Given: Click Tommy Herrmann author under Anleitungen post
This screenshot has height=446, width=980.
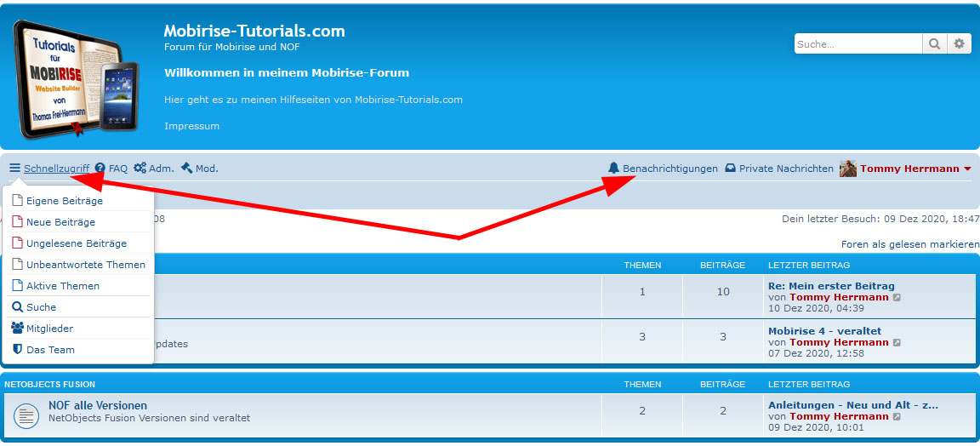Looking at the screenshot, I should click(839, 416).
